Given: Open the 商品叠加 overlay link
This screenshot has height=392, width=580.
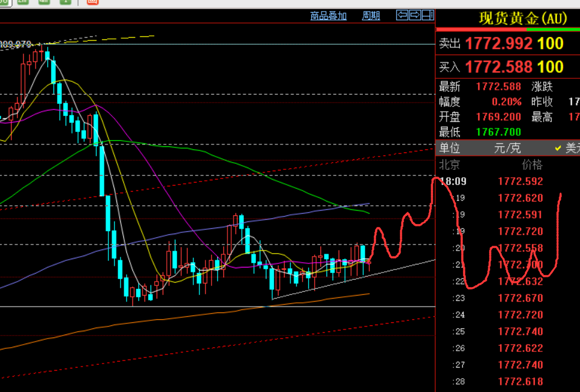Looking at the screenshot, I should 328,16.
